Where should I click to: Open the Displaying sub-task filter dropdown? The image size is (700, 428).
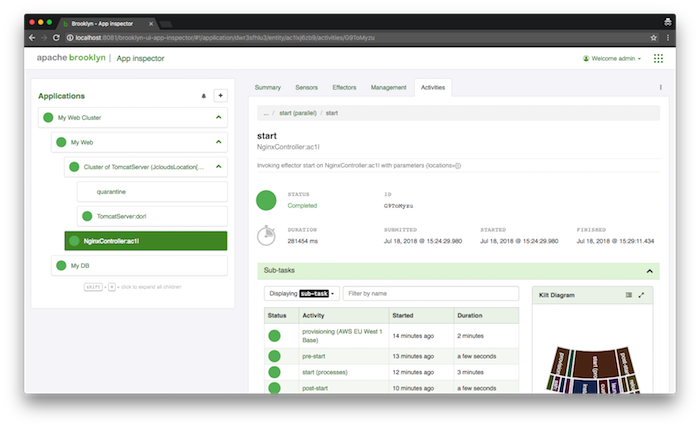[x=301, y=294]
